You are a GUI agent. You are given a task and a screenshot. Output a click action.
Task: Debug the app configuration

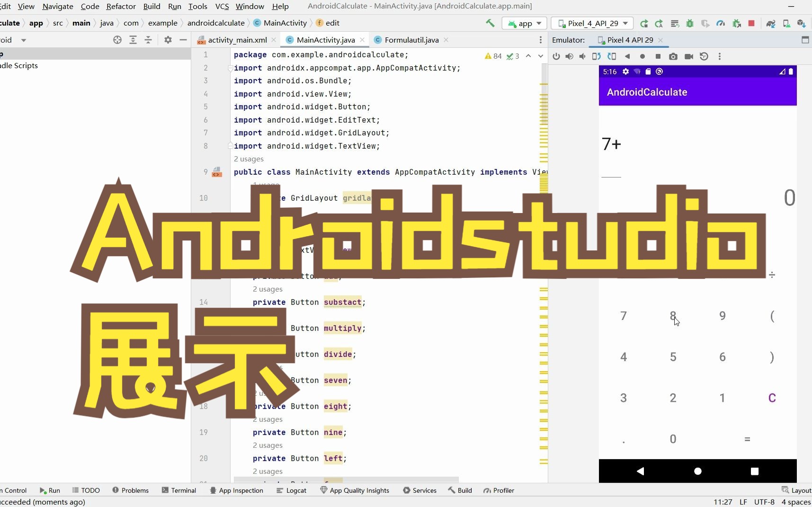689,23
